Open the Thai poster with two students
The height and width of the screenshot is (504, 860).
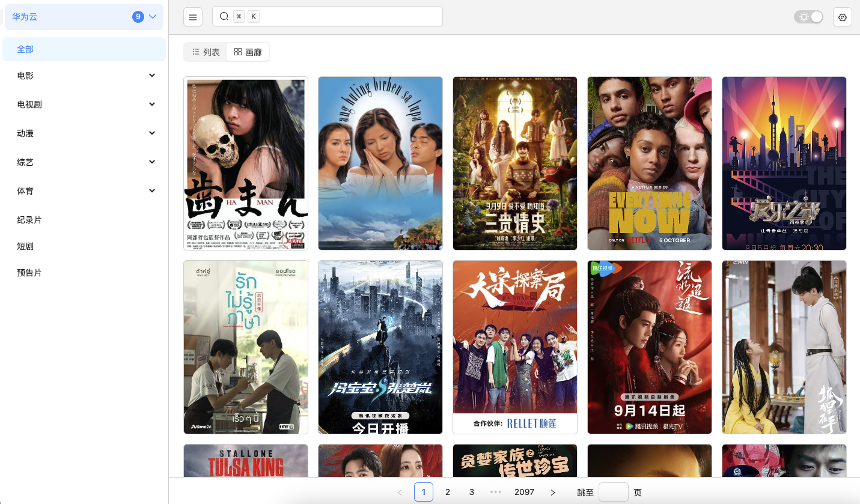tap(246, 347)
